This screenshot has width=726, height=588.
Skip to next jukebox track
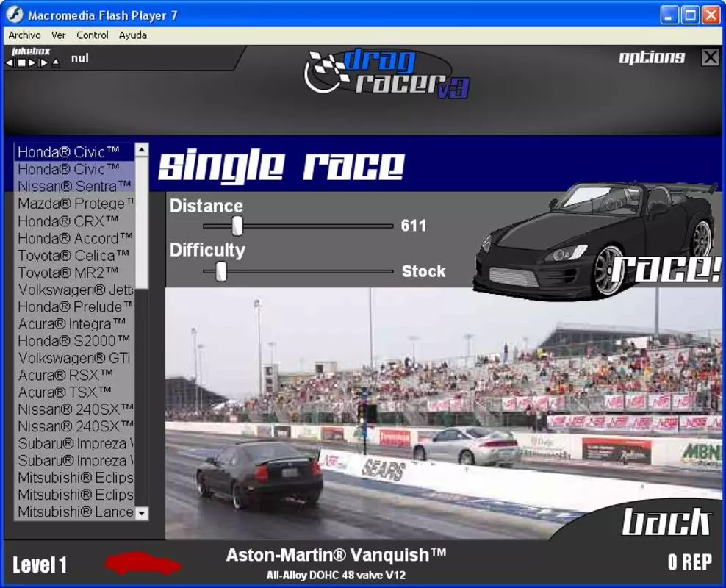43,62
